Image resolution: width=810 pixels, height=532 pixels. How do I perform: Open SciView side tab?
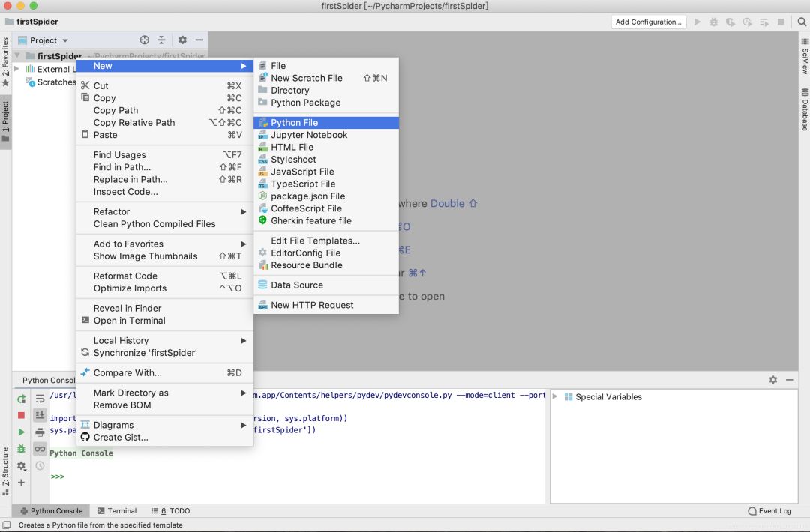(x=805, y=57)
